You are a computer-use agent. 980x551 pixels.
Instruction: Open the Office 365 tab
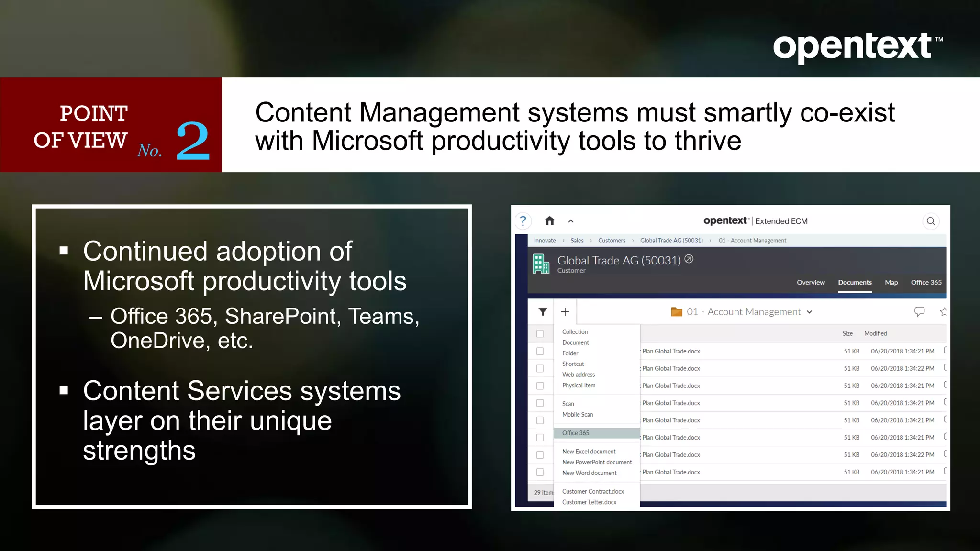[x=926, y=282]
